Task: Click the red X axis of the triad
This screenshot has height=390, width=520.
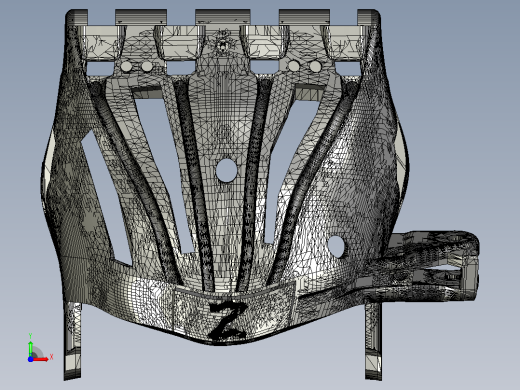Action: click(41, 359)
